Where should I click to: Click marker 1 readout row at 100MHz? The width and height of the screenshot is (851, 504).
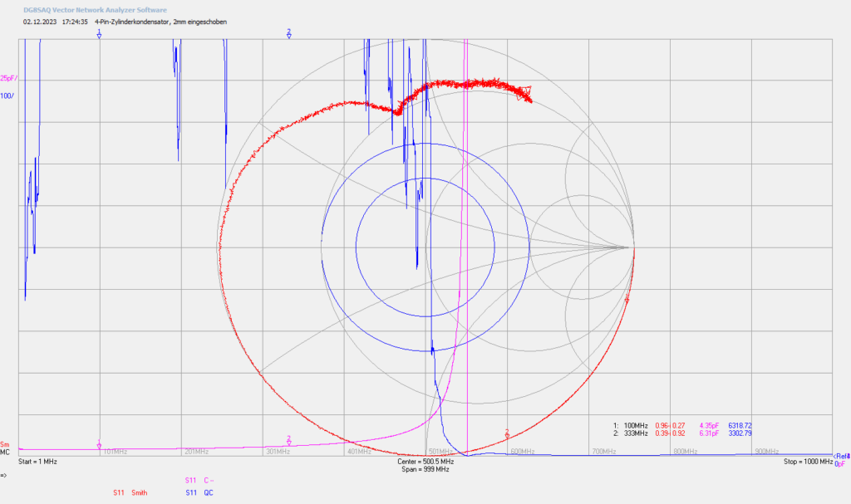point(682,426)
